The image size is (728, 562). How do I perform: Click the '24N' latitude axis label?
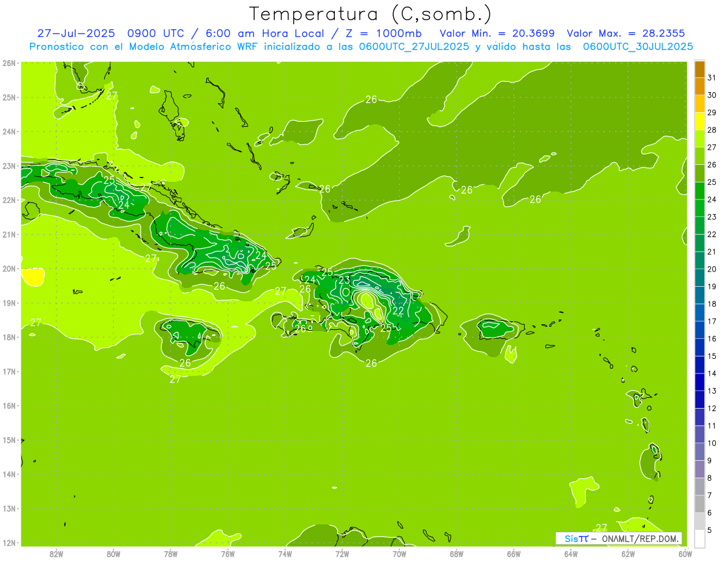pos(9,132)
